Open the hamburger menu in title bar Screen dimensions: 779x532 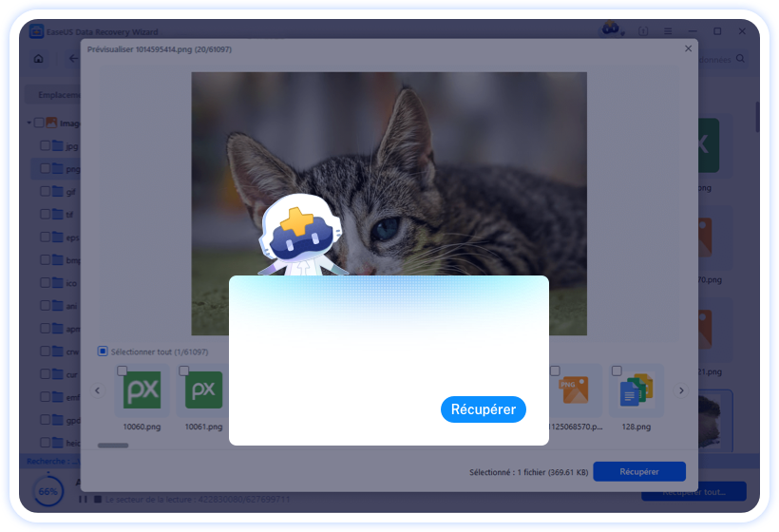tap(668, 31)
